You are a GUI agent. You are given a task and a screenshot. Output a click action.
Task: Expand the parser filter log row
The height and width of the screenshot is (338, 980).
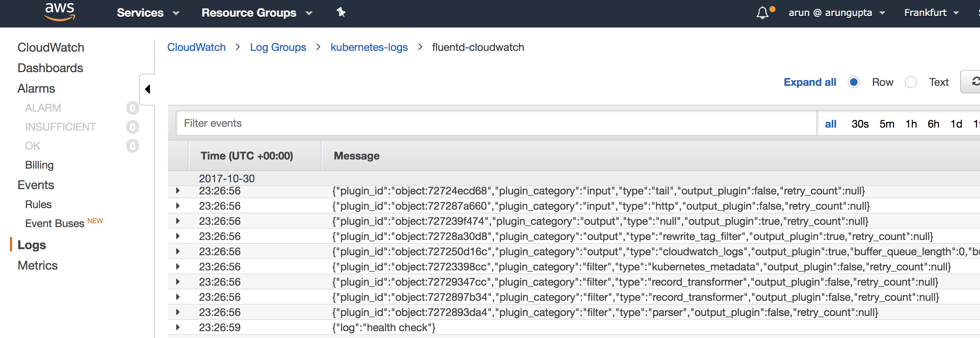point(178,312)
